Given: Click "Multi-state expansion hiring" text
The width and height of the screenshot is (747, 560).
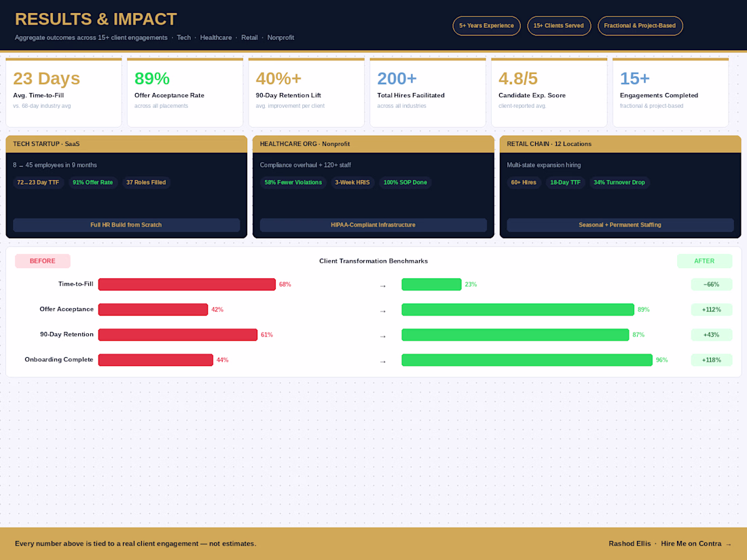Looking at the screenshot, I should point(543,165).
